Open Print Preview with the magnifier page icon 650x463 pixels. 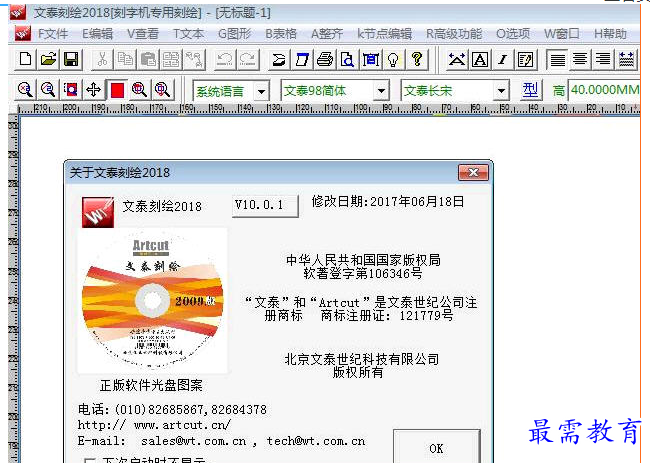tap(348, 59)
